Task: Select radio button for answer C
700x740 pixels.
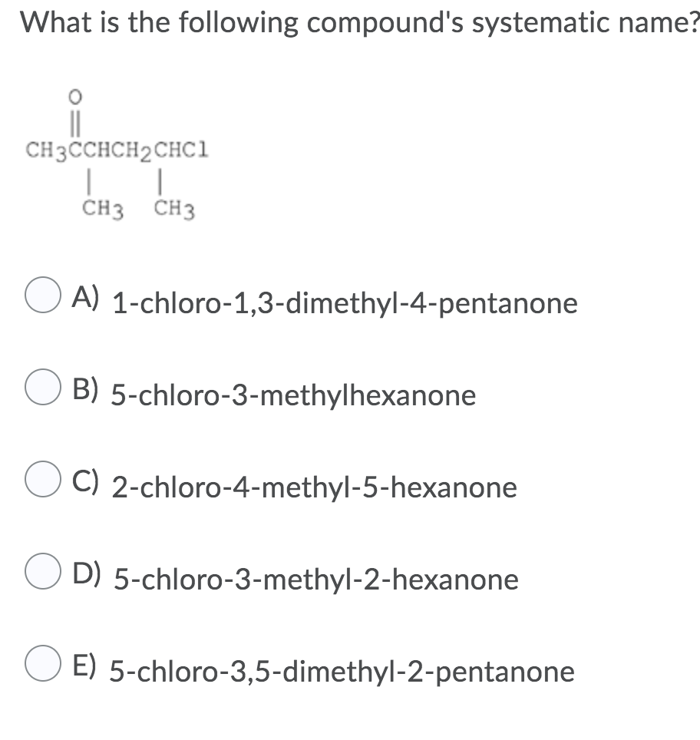Action: click(x=42, y=477)
